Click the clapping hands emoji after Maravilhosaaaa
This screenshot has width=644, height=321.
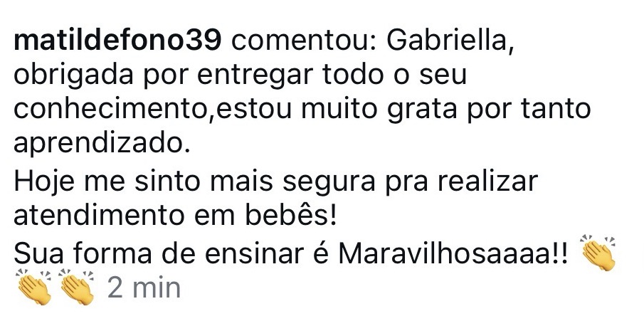click(598, 253)
